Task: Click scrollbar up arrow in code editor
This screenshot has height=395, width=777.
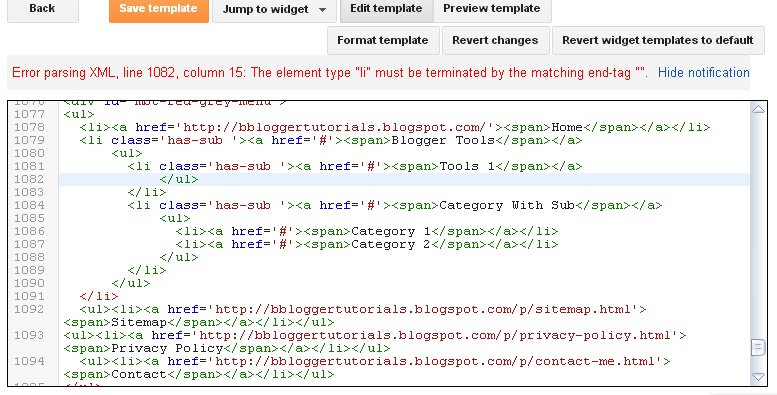Action: (x=758, y=109)
